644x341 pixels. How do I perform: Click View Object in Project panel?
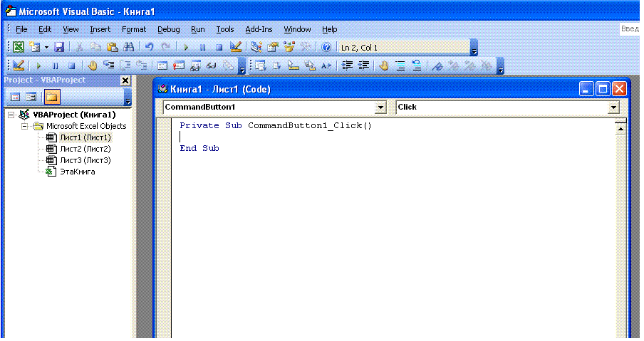point(31,97)
